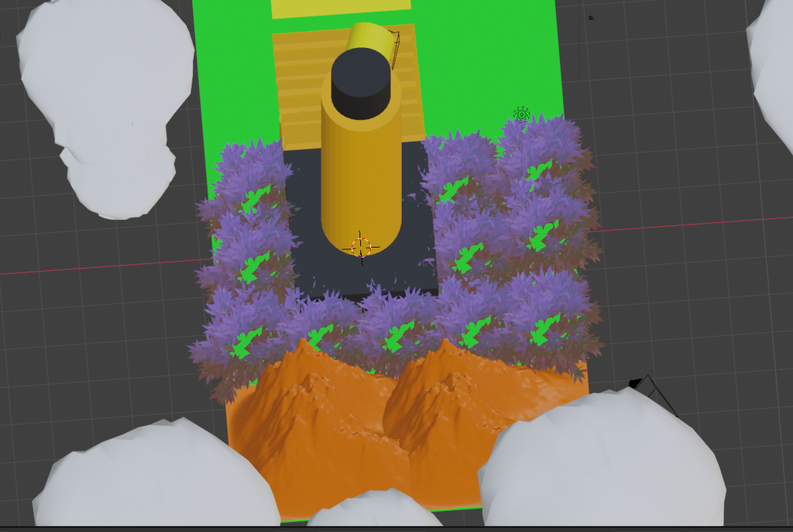Select the cloud in the lower left
Screen dimensions: 793x532
pyautogui.click(x=155, y=480)
